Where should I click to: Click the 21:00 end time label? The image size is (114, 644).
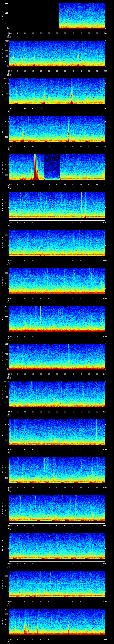[105, 639]
